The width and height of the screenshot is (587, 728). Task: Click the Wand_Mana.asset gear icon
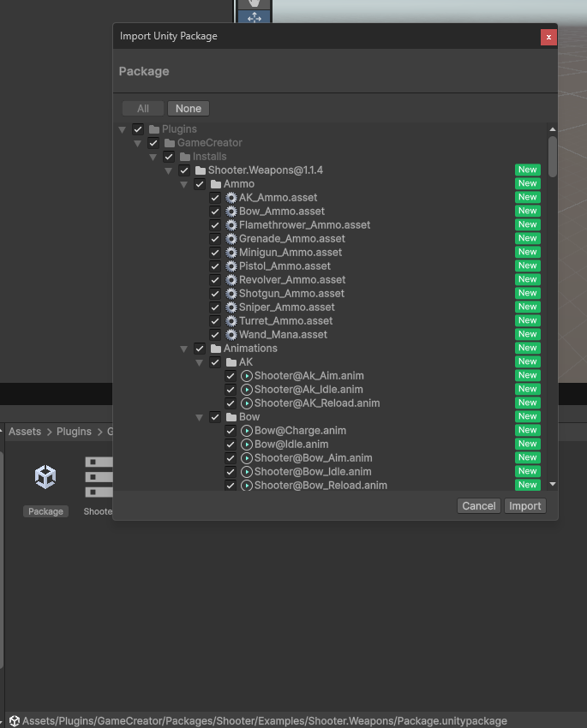231,335
